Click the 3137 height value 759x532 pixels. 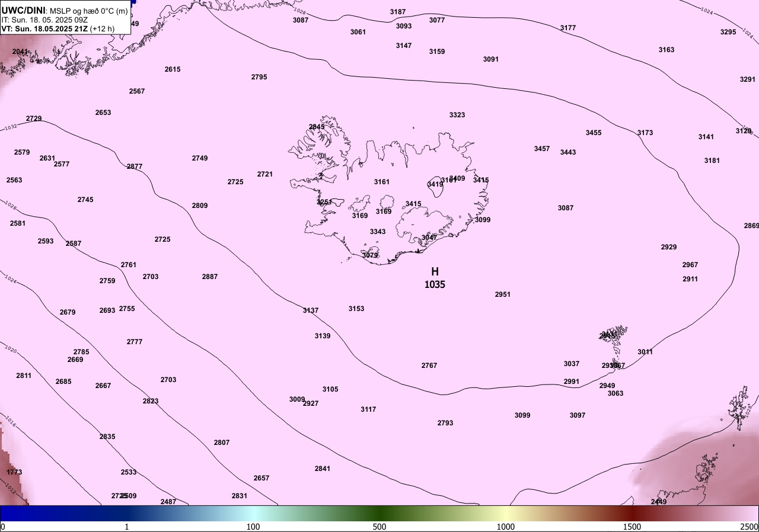[311, 310]
